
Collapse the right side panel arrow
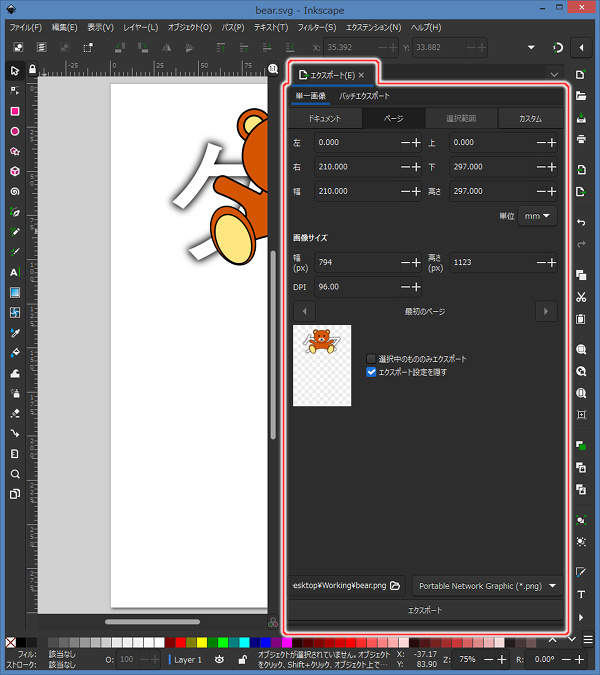pos(581,47)
